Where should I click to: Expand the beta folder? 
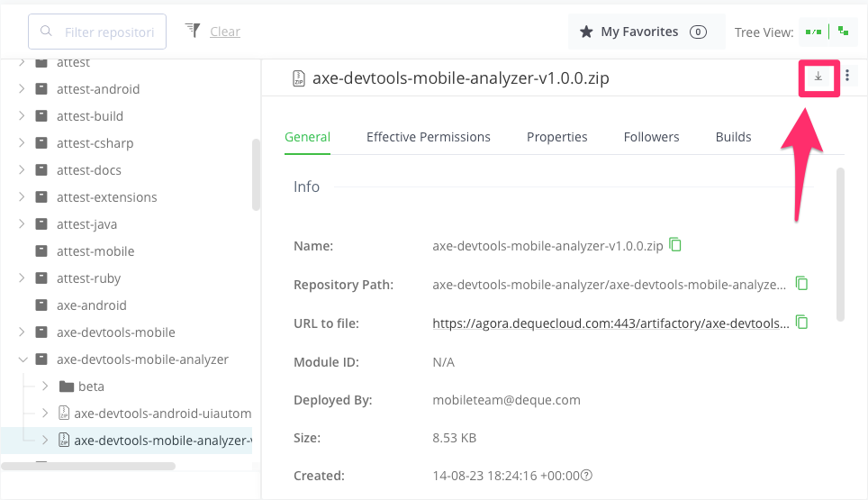tap(45, 386)
